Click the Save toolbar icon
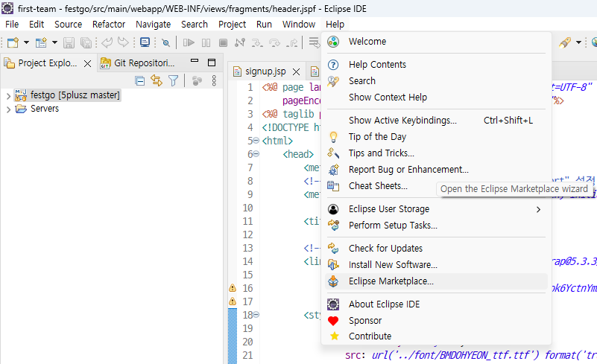The height and width of the screenshot is (364, 597). [x=69, y=42]
